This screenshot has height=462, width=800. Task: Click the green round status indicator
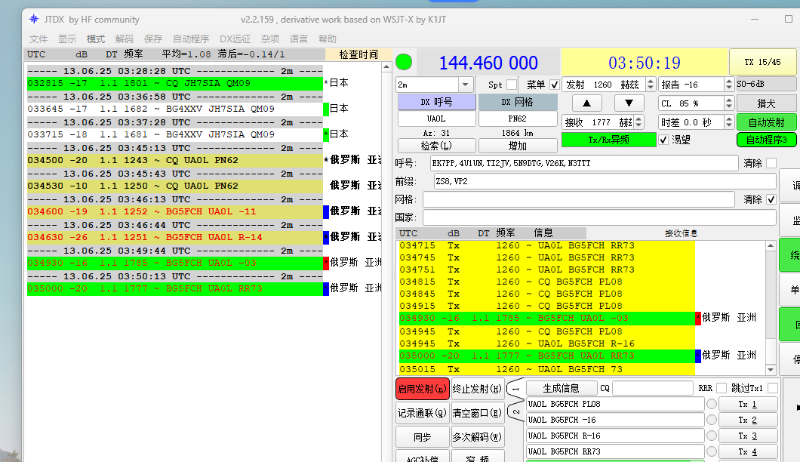coord(404,62)
